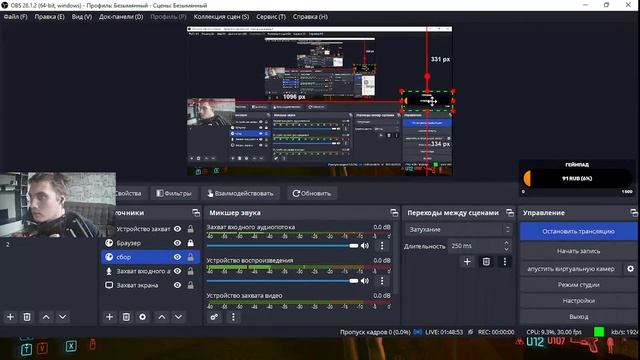Adjust Устройство воспроизведения volume slider

point(282,281)
